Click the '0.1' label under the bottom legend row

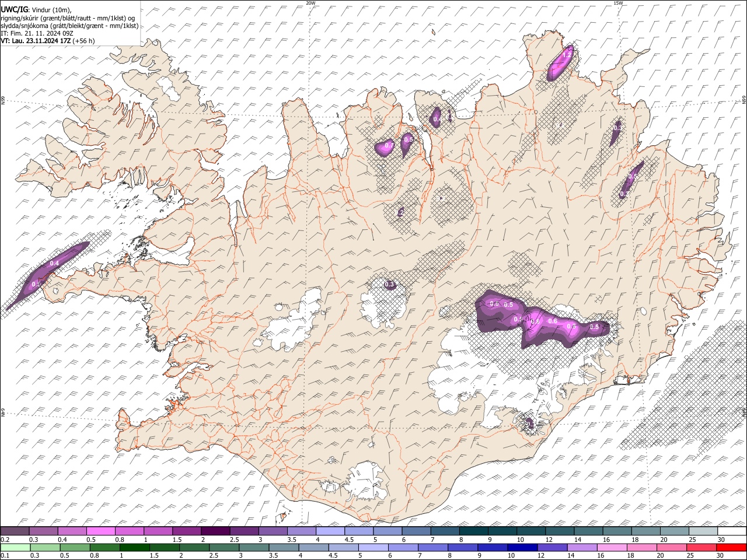[x=5, y=556]
